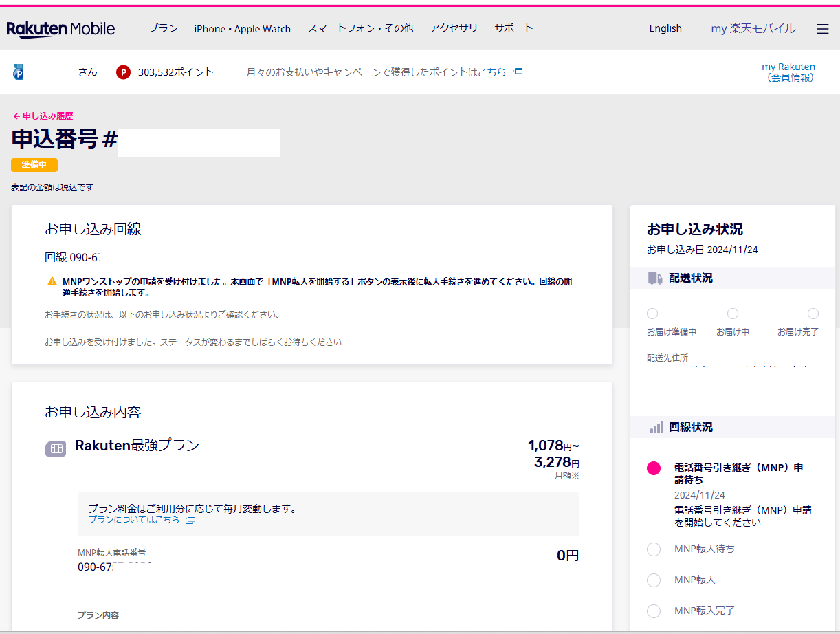Click the プラン内容 label
Screen dimensions: 840x634
tap(98, 615)
